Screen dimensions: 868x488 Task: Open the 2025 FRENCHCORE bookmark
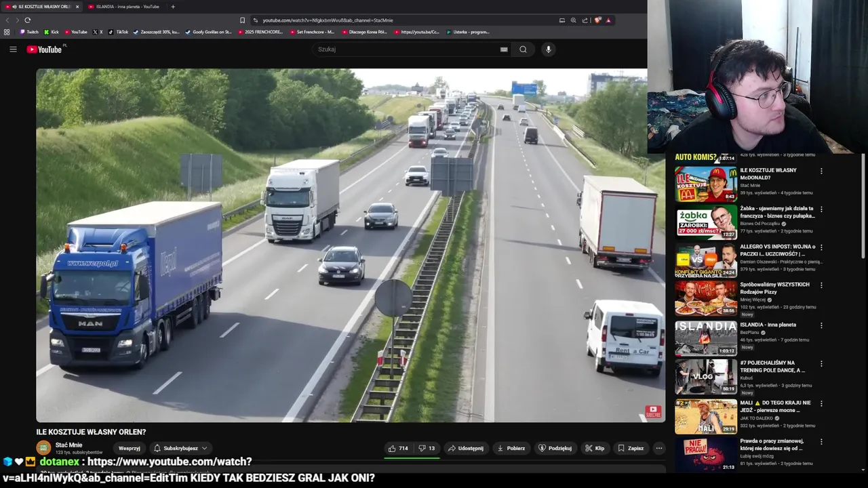[x=260, y=32]
